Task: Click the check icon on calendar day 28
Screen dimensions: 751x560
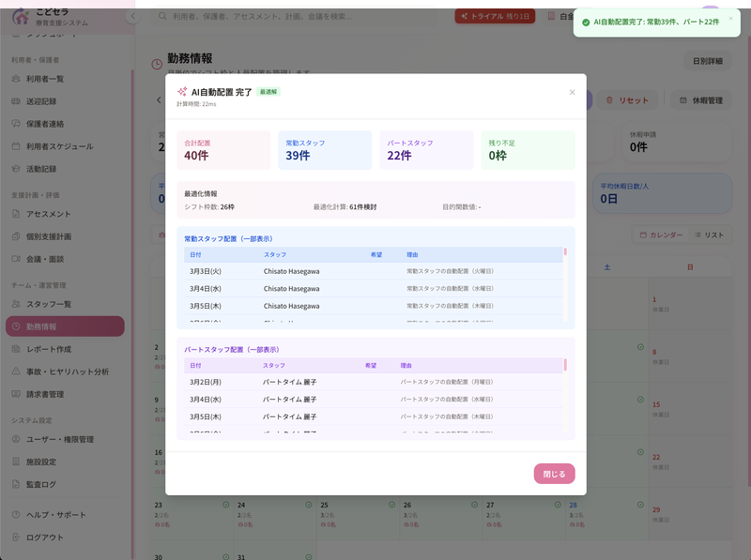Action: [640, 505]
